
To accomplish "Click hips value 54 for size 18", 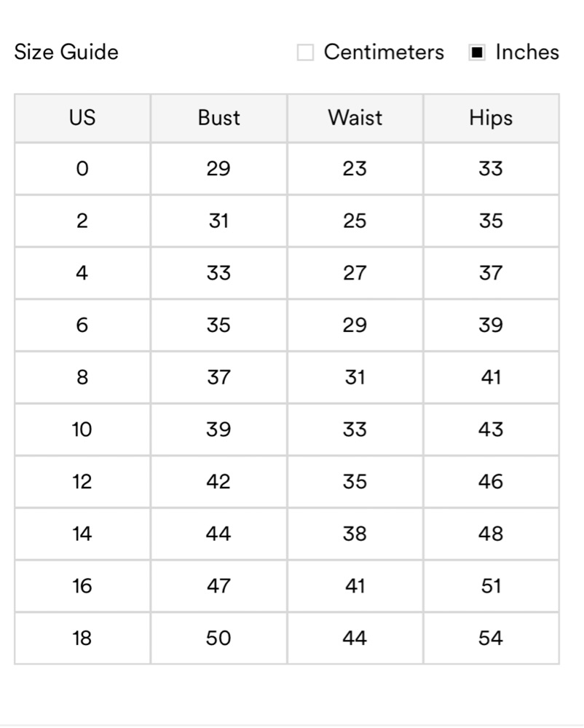I will [491, 638].
